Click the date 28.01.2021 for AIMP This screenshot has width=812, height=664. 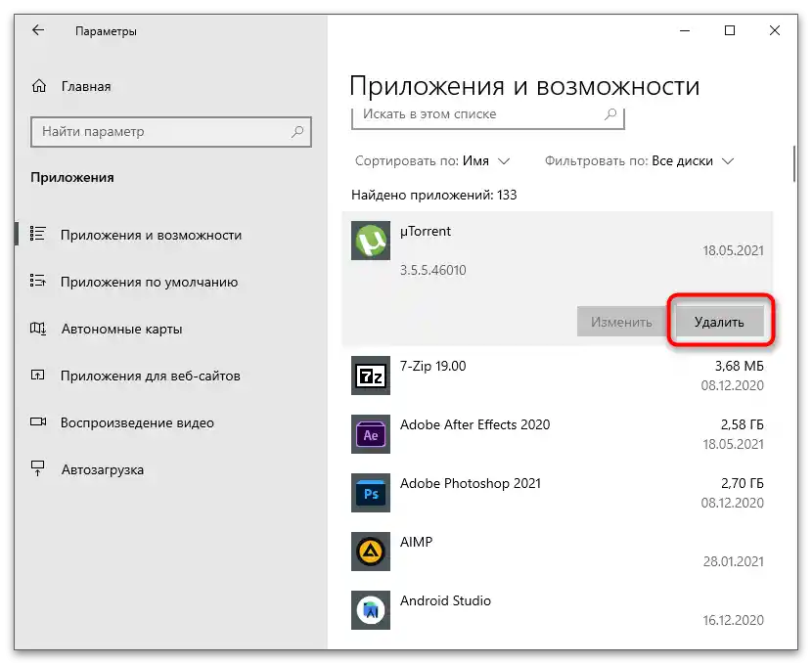[734, 561]
